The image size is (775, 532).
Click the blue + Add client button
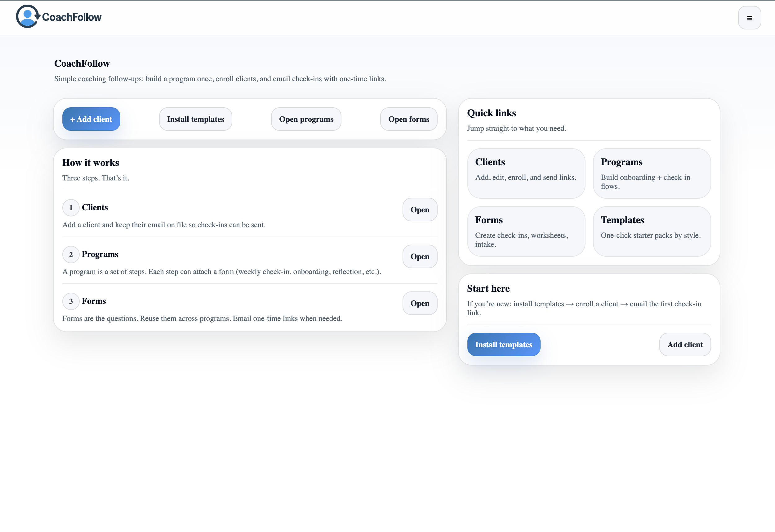(91, 119)
